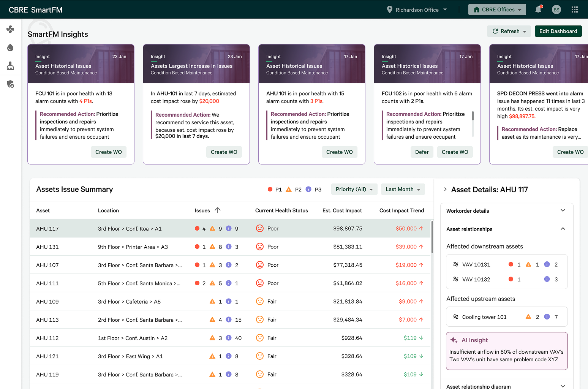Viewport: 588px width, 389px height.
Task: Open the apps grid icon
Action: pyautogui.click(x=575, y=9)
